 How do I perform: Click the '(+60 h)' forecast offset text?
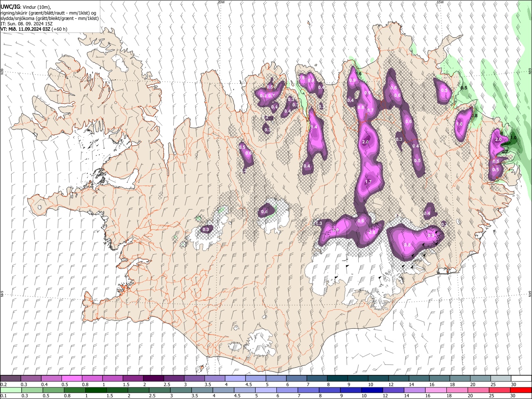coord(59,29)
